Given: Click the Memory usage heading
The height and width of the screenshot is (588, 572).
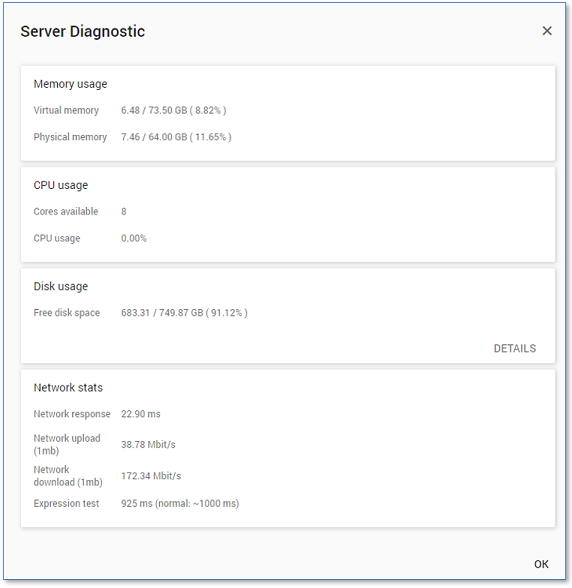Looking at the screenshot, I should tap(70, 84).
